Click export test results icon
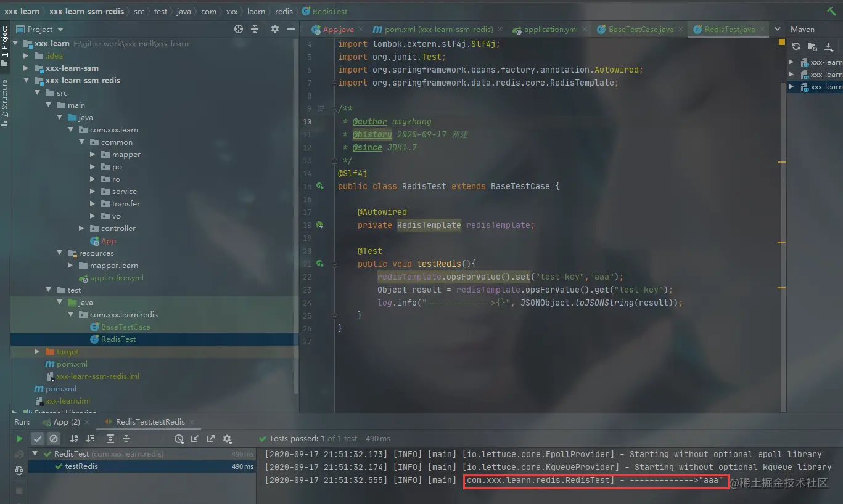This screenshot has width=843, height=504. 211,439
